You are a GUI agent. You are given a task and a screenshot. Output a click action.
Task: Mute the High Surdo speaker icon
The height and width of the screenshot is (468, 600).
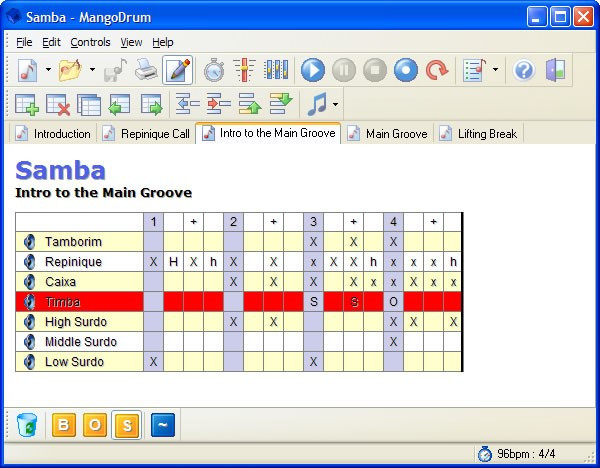(29, 322)
